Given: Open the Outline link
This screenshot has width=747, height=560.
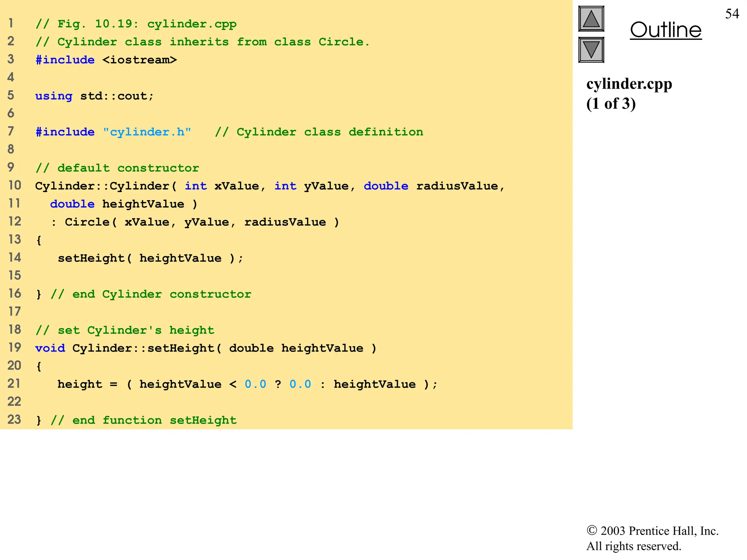Looking at the screenshot, I should pyautogui.click(x=666, y=30).
